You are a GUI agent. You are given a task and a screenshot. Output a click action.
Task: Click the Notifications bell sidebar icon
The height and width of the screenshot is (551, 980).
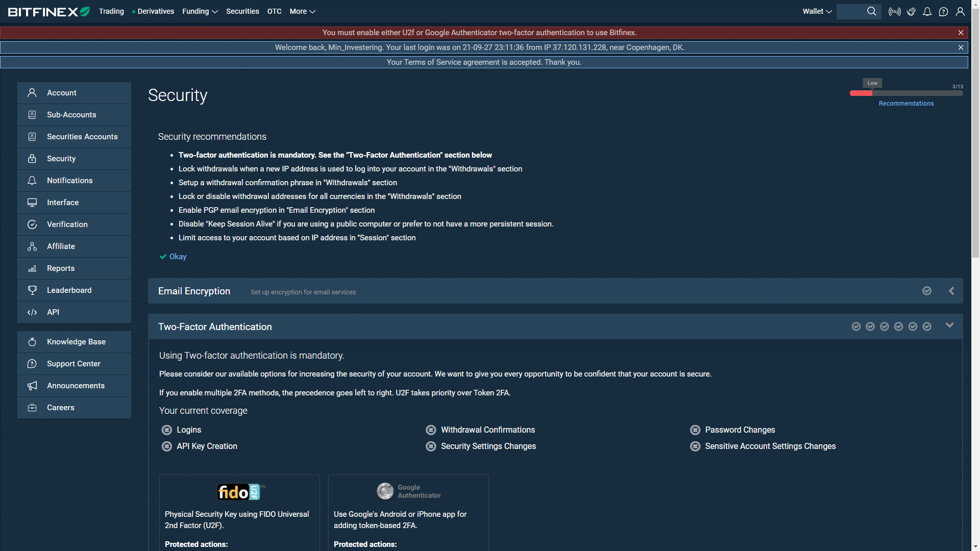(32, 181)
